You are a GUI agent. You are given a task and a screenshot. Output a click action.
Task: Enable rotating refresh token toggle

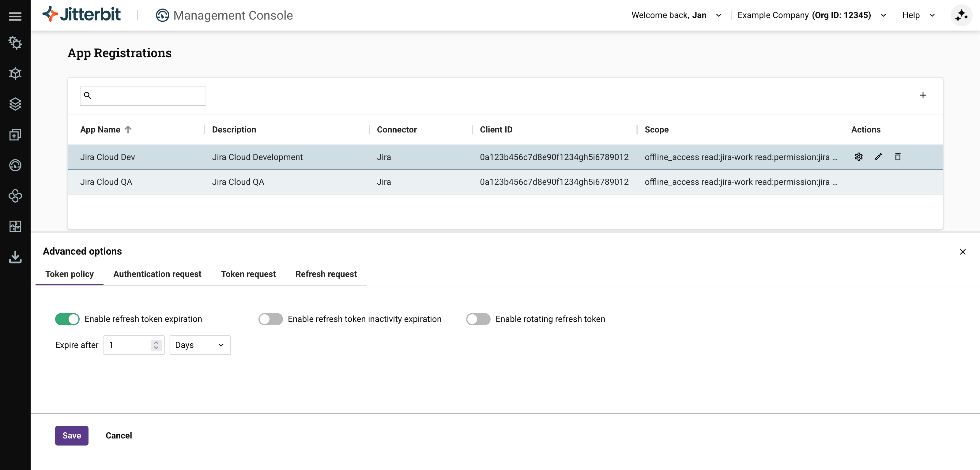pos(478,319)
